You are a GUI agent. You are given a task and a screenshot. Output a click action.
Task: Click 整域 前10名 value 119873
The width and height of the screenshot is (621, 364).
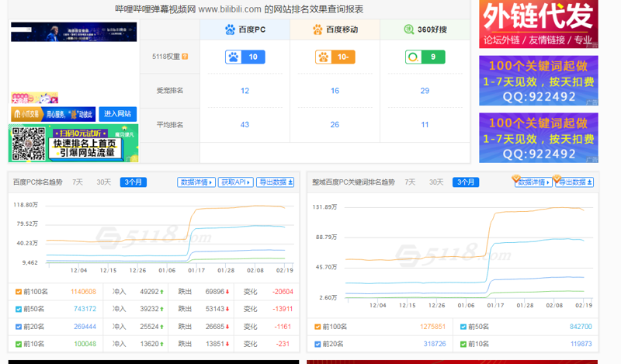coord(581,344)
